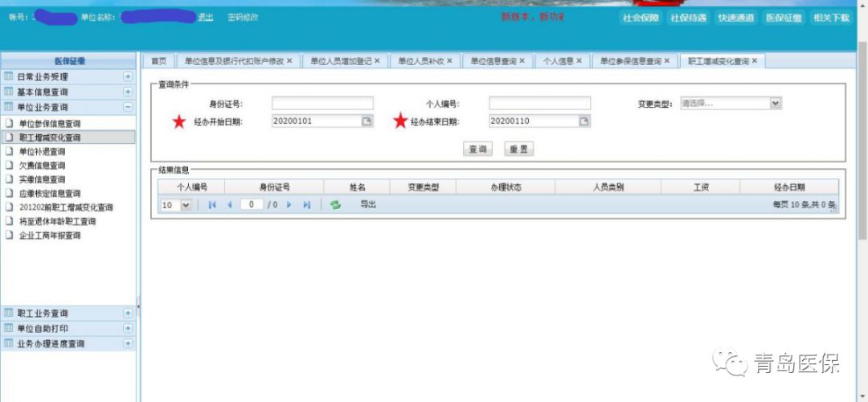Open calendar picker for 经办开始日期
Image resolution: width=868 pixels, height=402 pixels.
(366, 121)
